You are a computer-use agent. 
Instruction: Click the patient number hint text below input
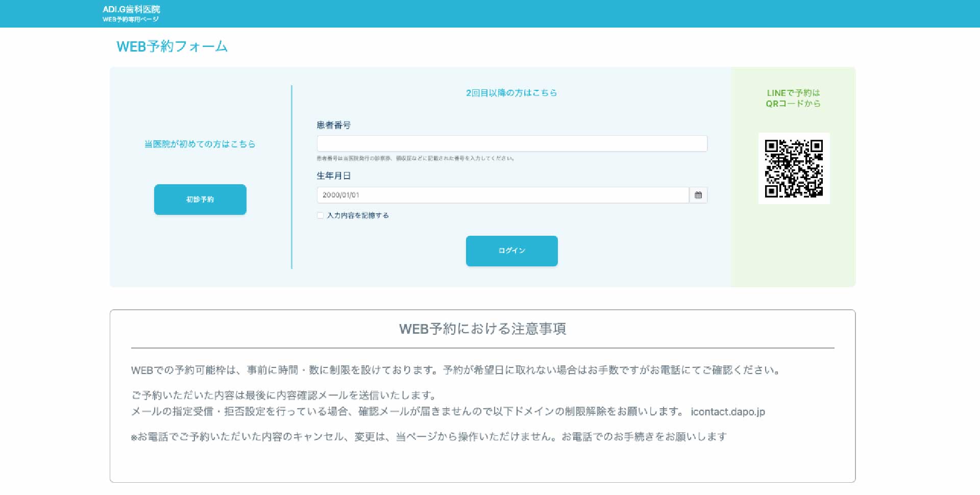pyautogui.click(x=415, y=158)
